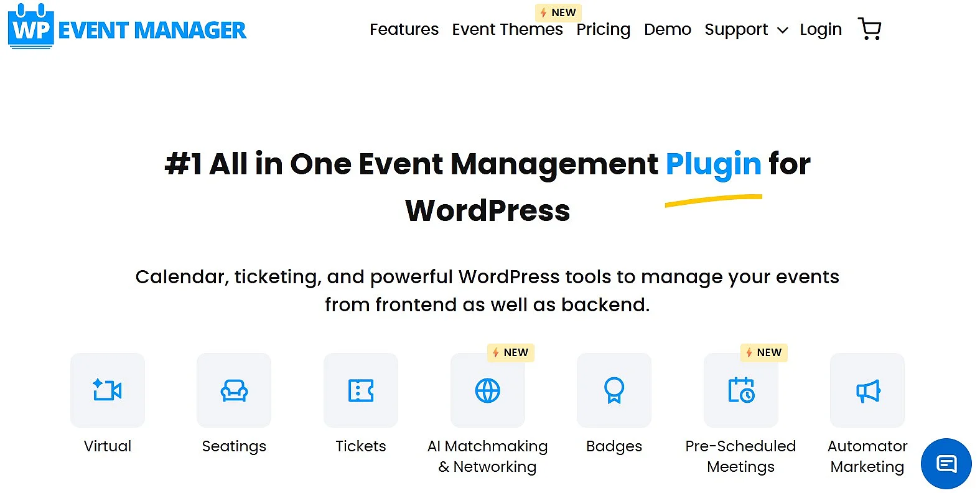The height and width of the screenshot is (493, 980).
Task: Click the Tickets label link
Action: tap(361, 446)
